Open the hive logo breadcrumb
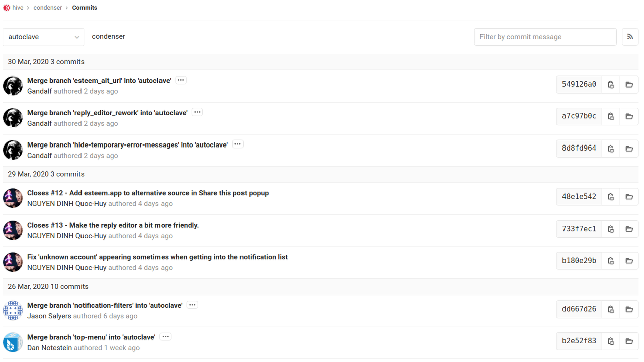 coord(7,8)
